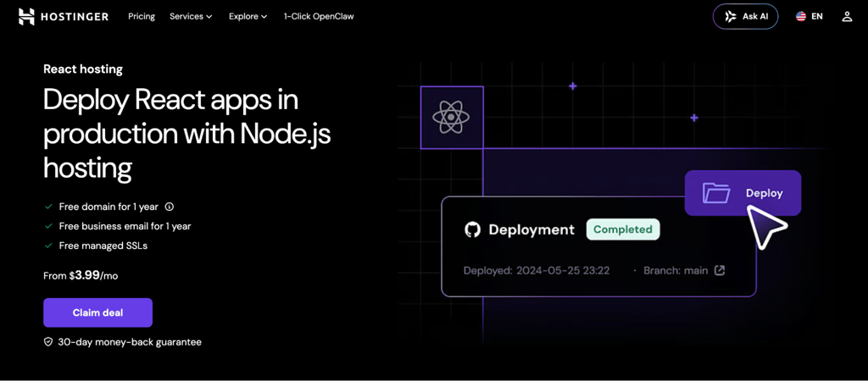This screenshot has height=381, width=868.
Task: Click 'Free business email for 1 year' text
Action: point(125,226)
